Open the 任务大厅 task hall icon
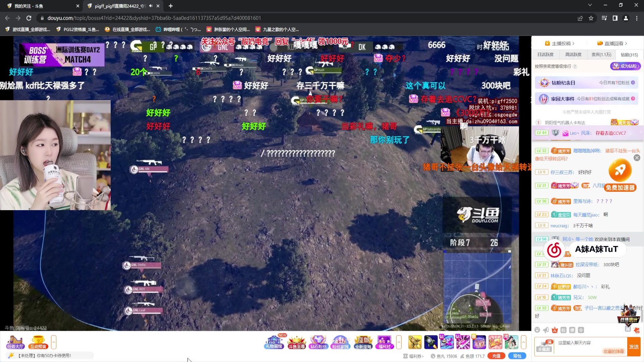Viewport: 644px width, 362px height. pyautogui.click(x=15, y=342)
